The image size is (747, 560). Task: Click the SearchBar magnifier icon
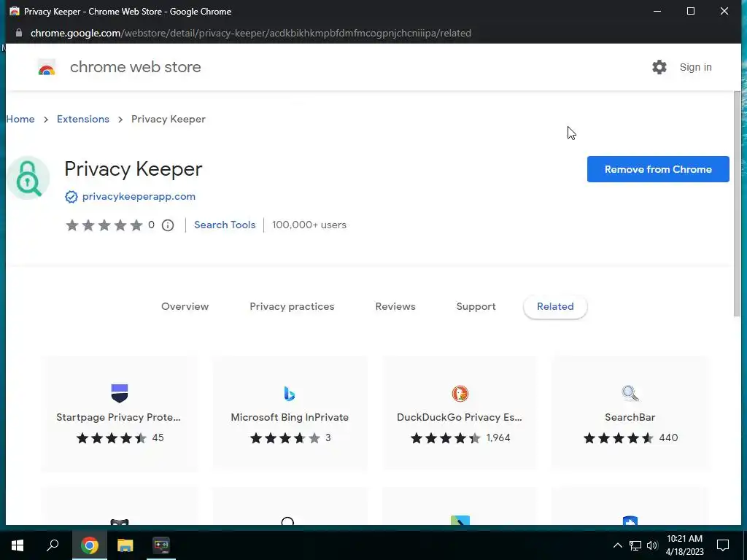[x=630, y=393]
